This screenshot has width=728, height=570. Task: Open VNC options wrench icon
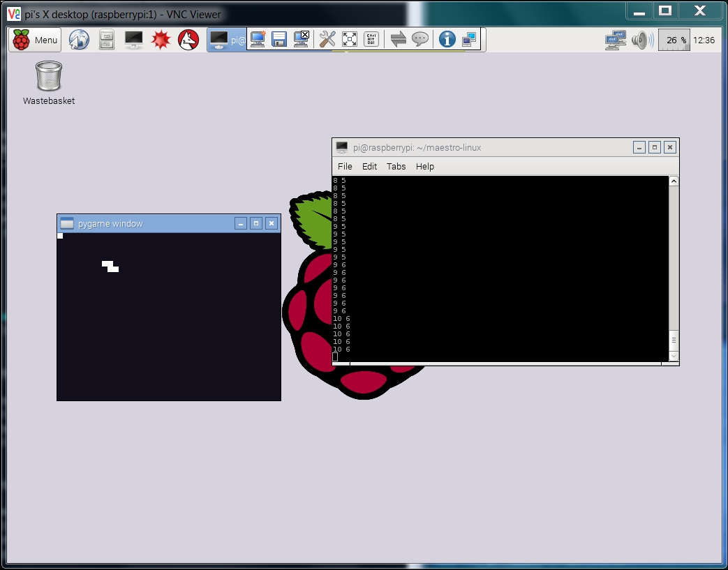327,40
